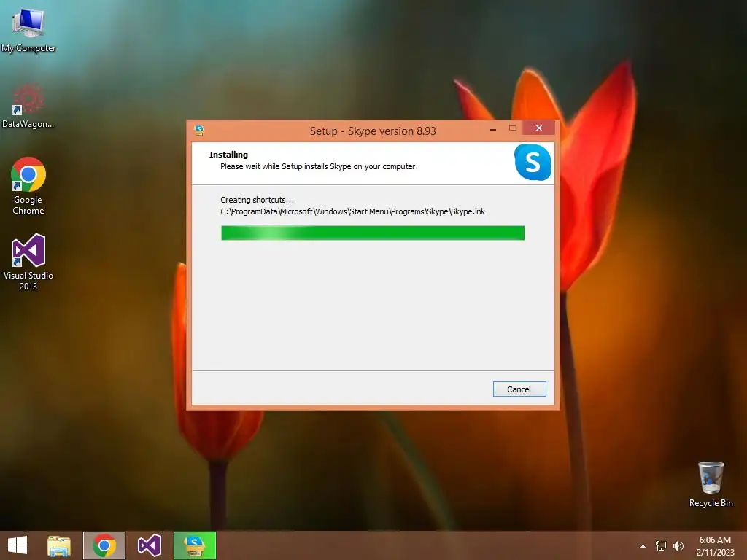Open the network status tray icon
Screen dimensions: 747x560
tap(661, 546)
